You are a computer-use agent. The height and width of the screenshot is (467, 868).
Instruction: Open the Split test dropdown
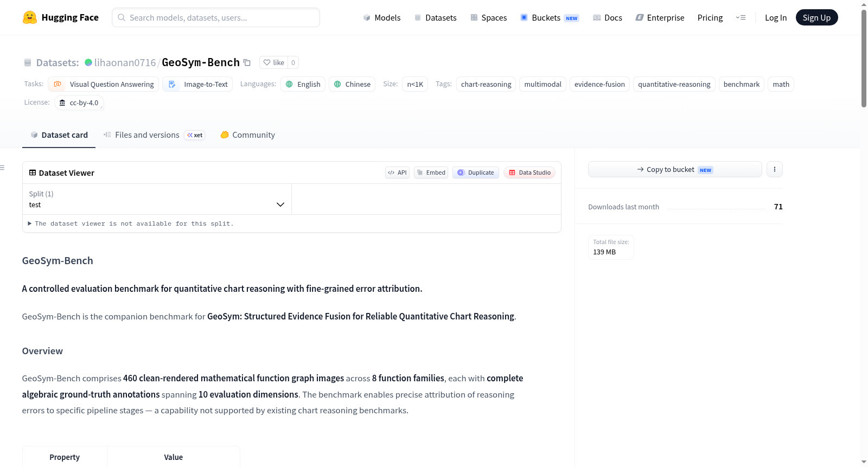point(157,199)
